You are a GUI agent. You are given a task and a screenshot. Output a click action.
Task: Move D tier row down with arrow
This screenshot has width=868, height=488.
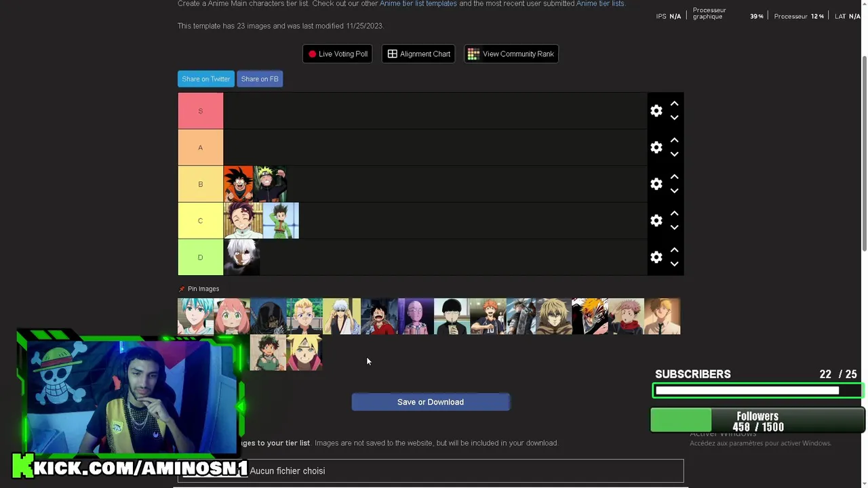point(674,264)
